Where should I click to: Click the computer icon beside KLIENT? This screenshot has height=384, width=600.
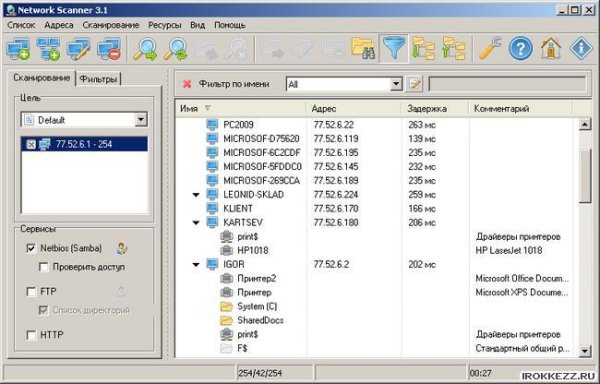pyautogui.click(x=212, y=208)
